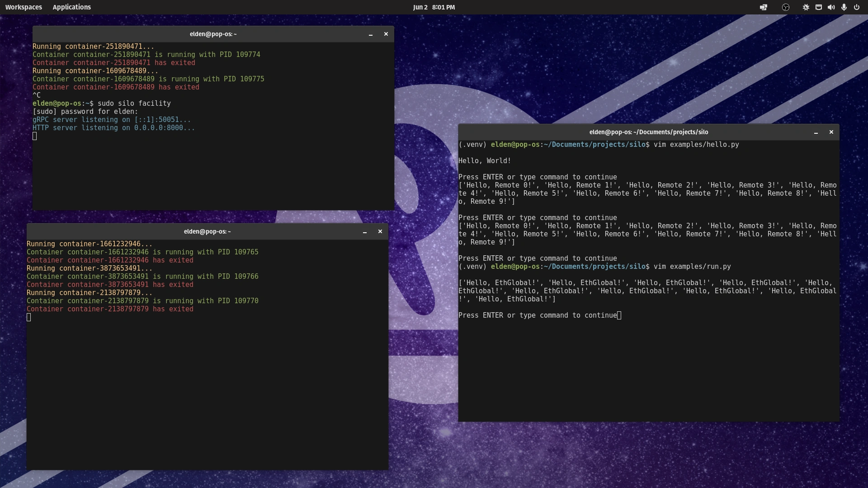Click inside the bottom-left terminal output area

207,384
